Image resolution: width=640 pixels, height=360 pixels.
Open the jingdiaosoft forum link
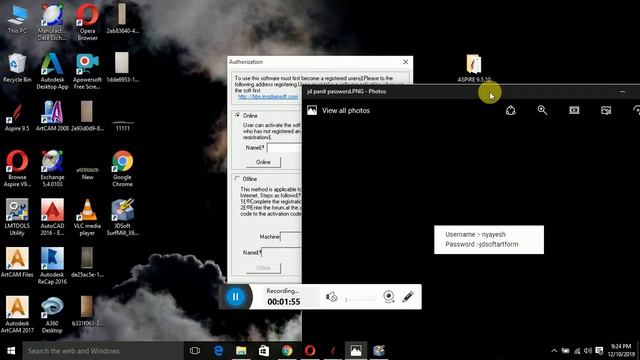pyautogui.click(x=268, y=97)
